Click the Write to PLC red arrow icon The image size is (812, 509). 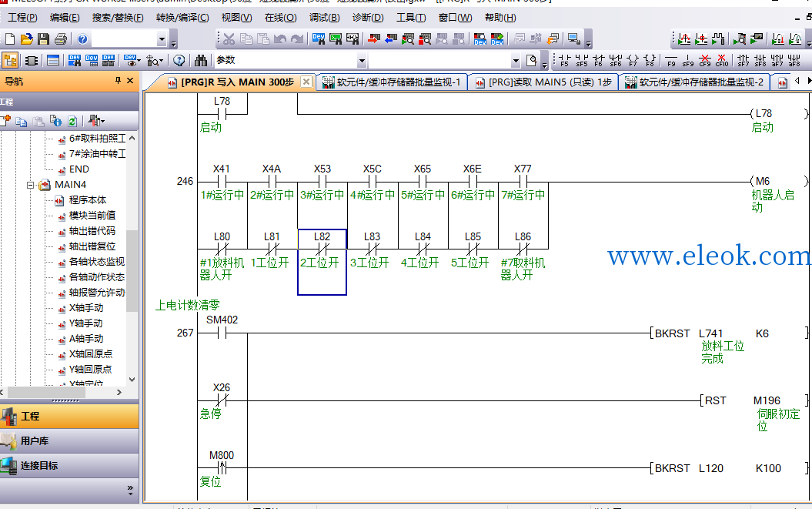click(x=374, y=39)
